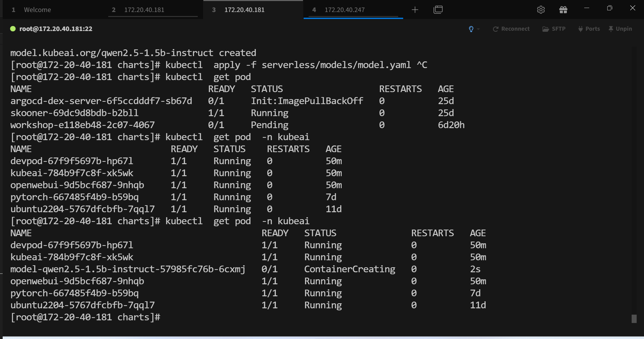Image resolution: width=644 pixels, height=339 pixels.
Task: Open a new tab with the plus icon
Action: point(415,10)
